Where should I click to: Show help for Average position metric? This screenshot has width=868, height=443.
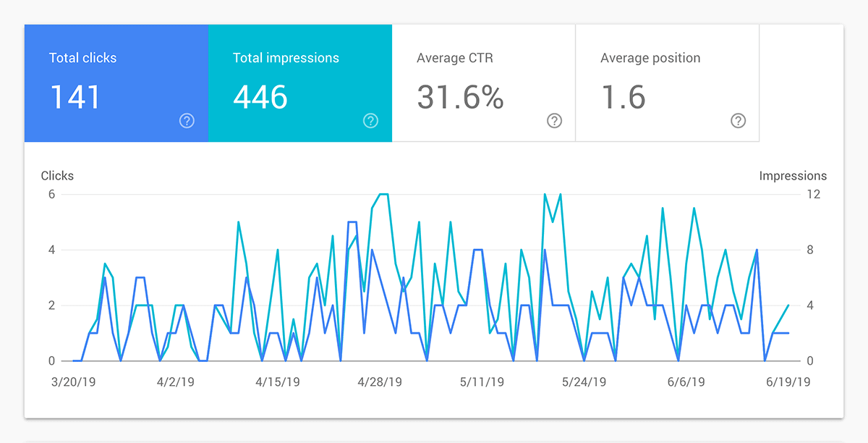click(x=738, y=121)
